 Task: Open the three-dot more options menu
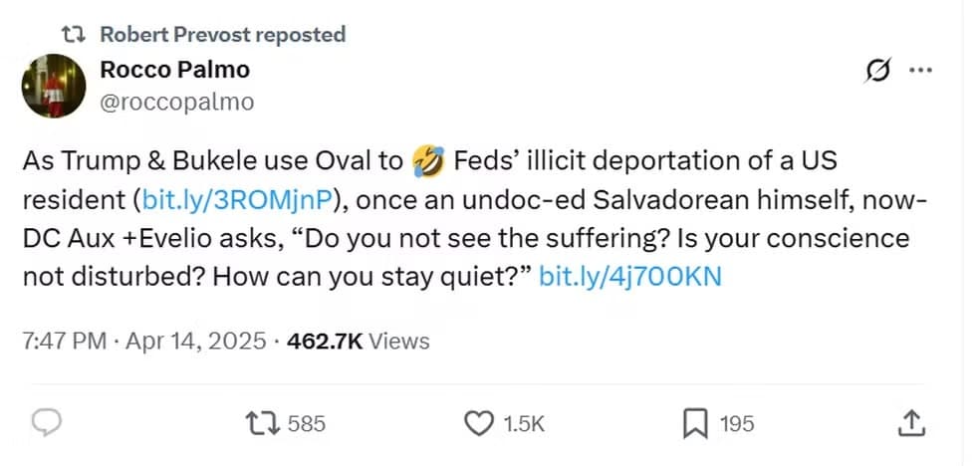point(921,71)
